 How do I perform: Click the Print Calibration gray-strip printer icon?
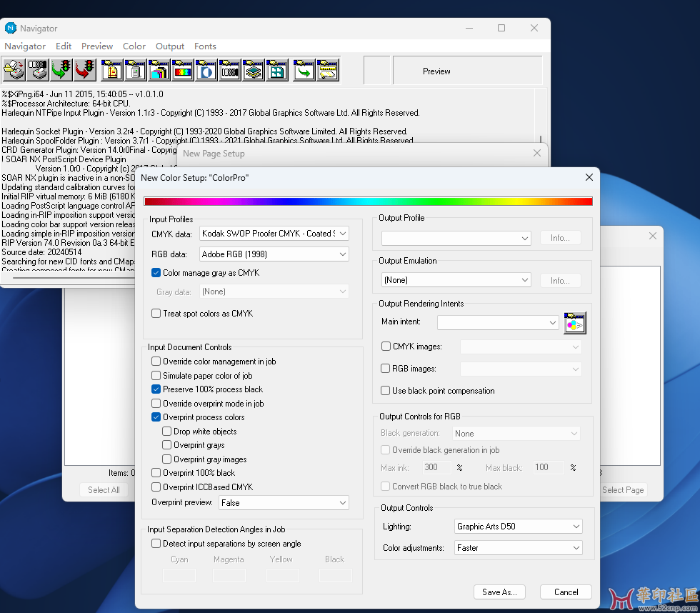pyautogui.click(x=37, y=69)
